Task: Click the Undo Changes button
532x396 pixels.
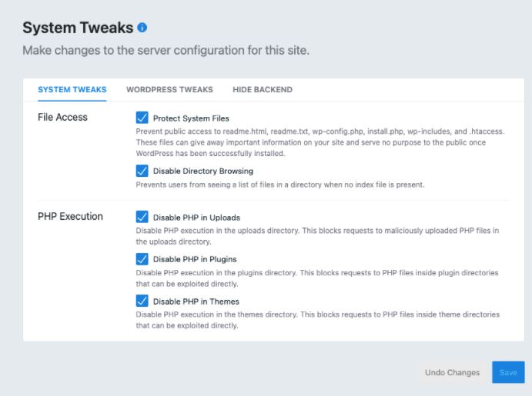Action: 452,372
